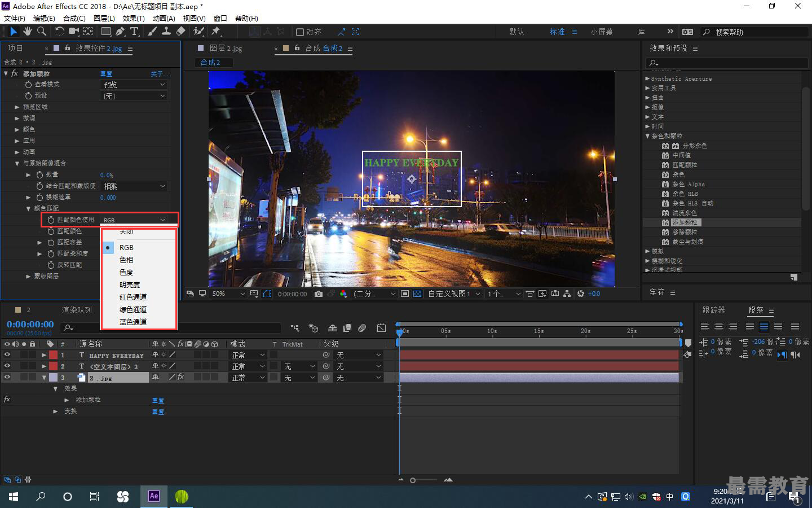812x508 pixels.
Task: Toggle fx switch on 2.jpg layer
Action: [180, 377]
